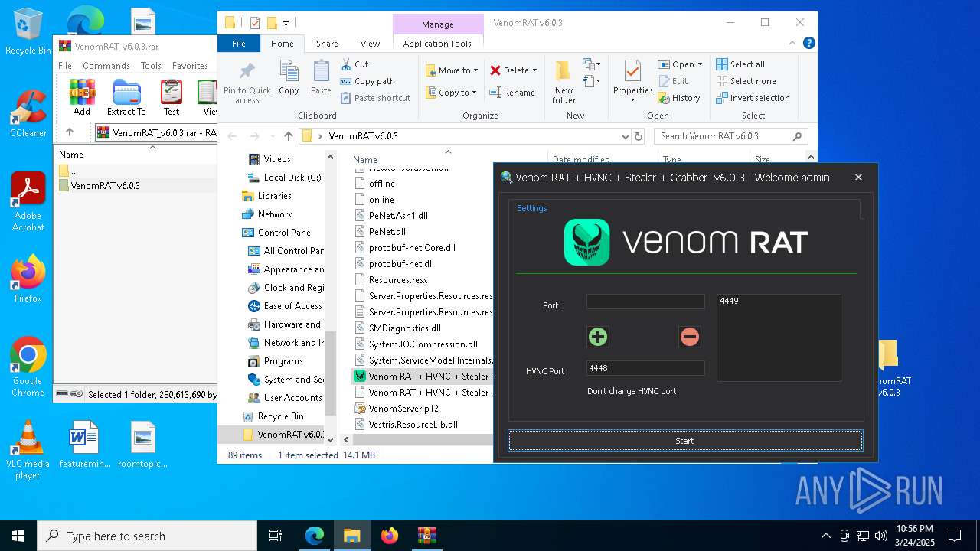
Task: Select Local Disk (C:) in navigation pane
Action: tap(284, 178)
